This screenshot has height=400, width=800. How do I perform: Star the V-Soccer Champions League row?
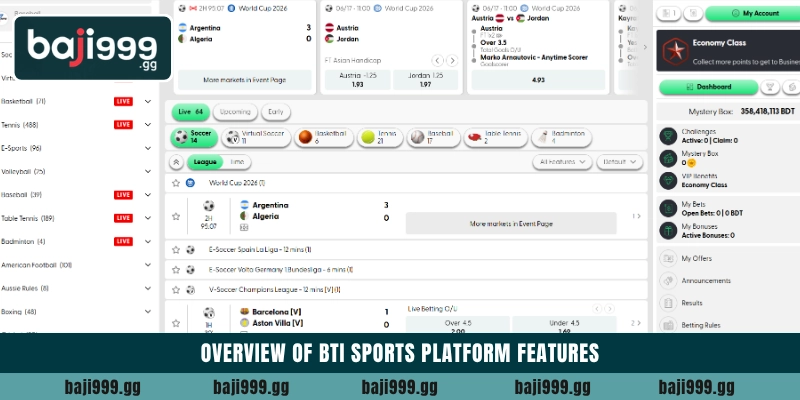176,290
